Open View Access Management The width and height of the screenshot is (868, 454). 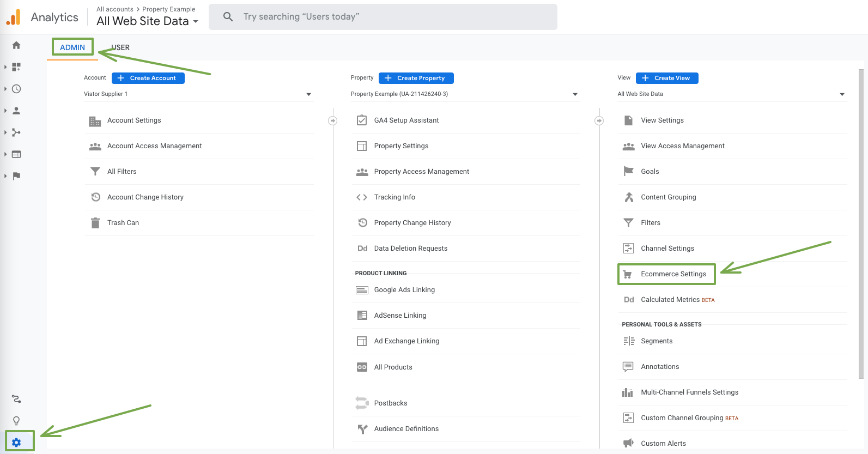pos(682,146)
